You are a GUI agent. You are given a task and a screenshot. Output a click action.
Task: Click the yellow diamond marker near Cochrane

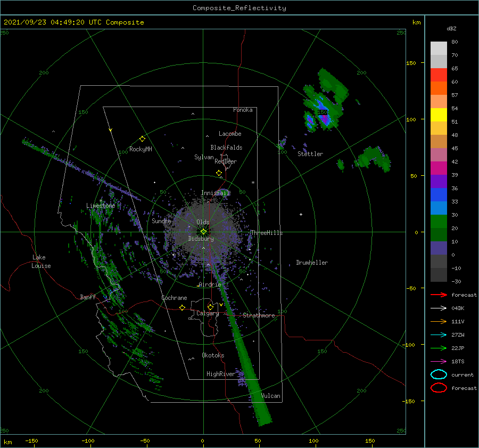[x=183, y=307]
